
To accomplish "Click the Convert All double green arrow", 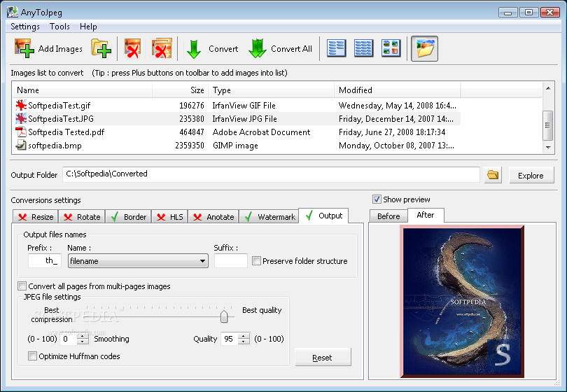I will point(257,48).
